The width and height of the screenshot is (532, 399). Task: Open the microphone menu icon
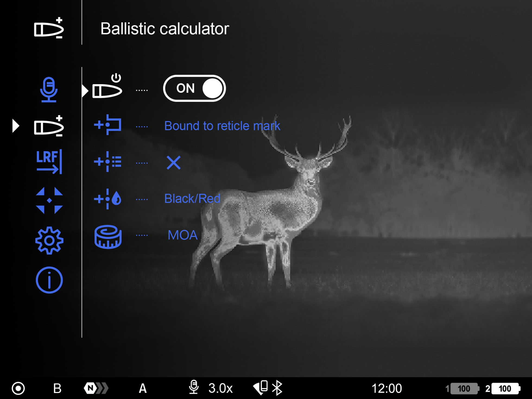click(x=49, y=89)
